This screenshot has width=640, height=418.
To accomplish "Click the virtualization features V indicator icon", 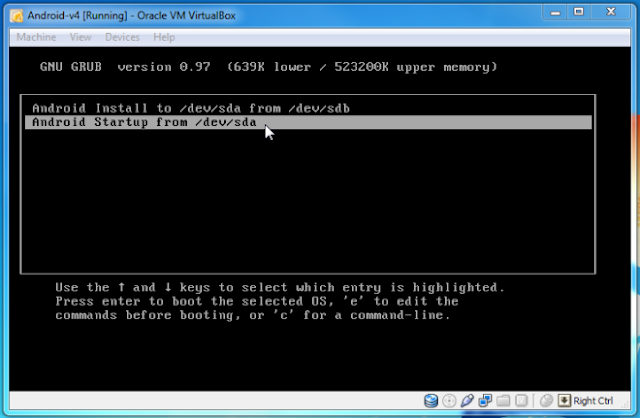I will [x=521, y=401].
